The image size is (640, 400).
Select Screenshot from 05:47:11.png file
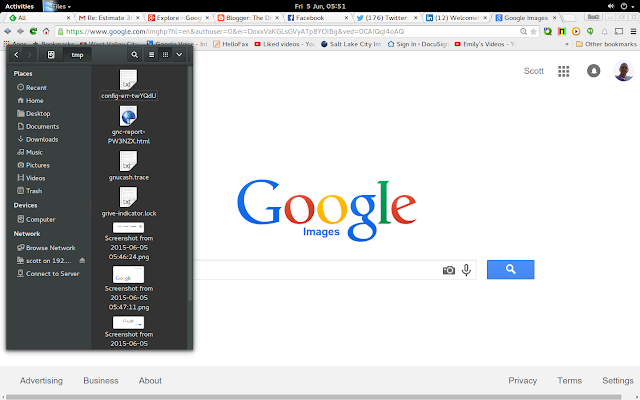click(x=129, y=289)
